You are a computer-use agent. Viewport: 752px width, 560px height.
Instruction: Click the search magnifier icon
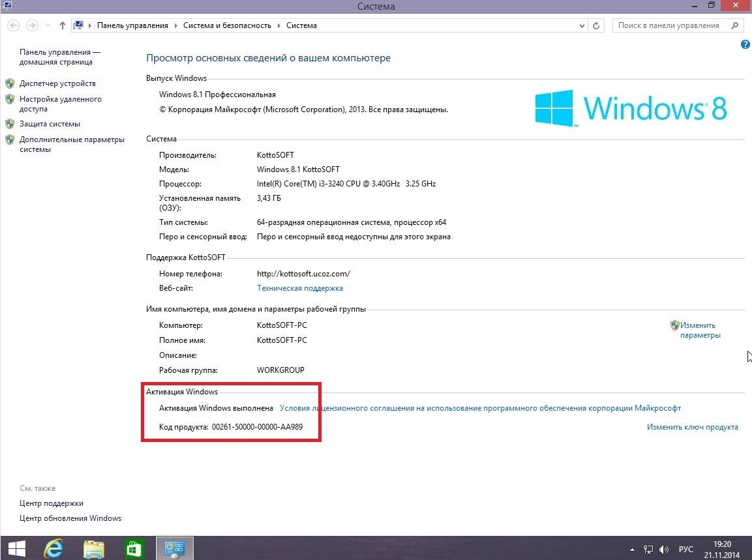point(735,25)
